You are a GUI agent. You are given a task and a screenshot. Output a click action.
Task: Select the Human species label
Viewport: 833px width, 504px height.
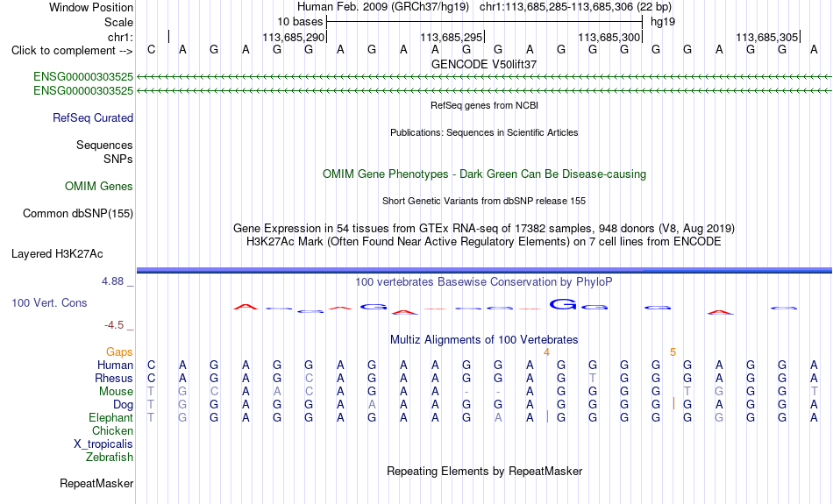tap(115, 366)
